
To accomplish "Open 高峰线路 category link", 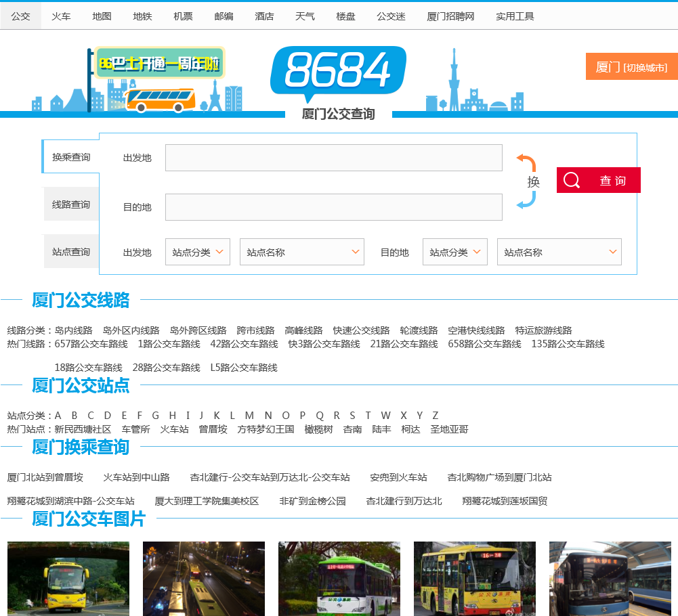I will [x=303, y=330].
